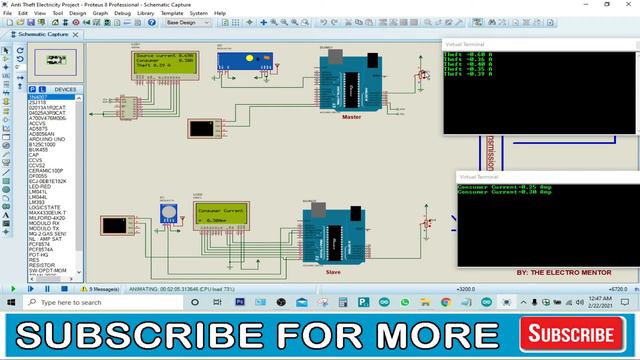Viewport: 640px width, 360px height.
Task: Click the overview preview thumbnail
Action: (55, 62)
